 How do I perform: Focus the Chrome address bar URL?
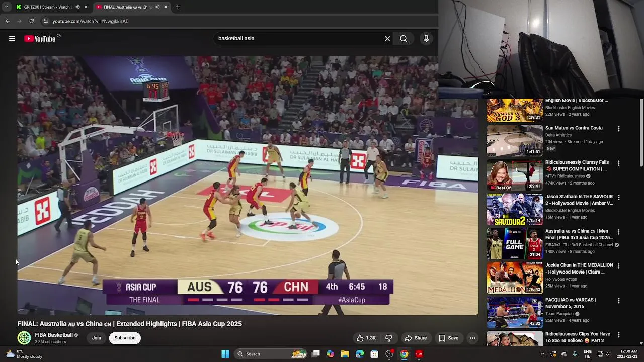pos(90,21)
